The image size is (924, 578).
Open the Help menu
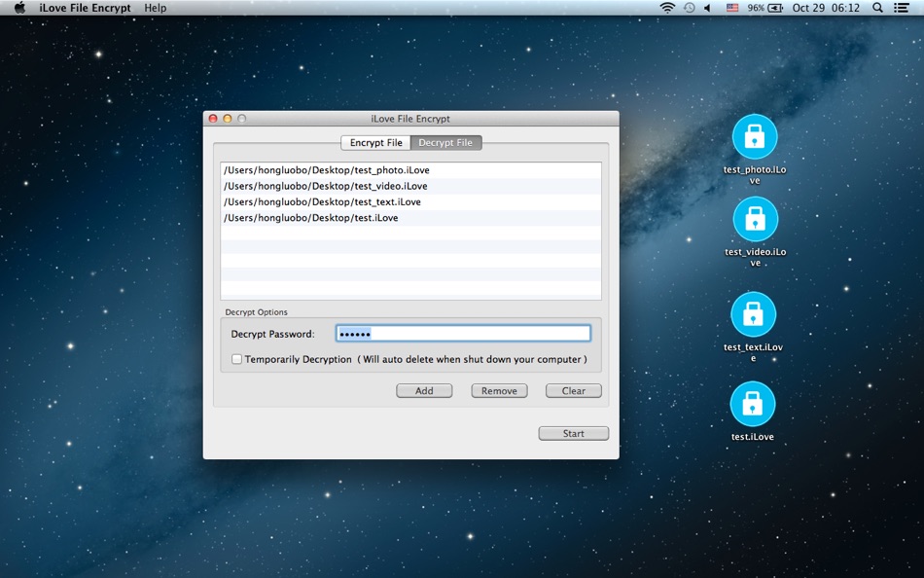tap(155, 8)
